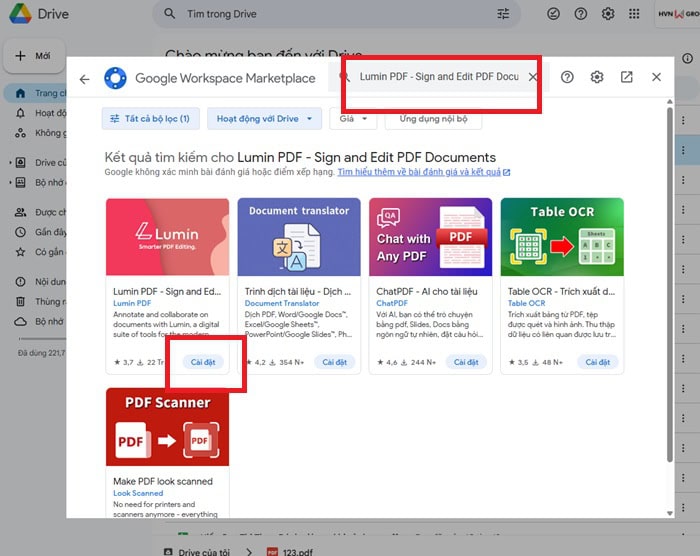The image size is (700, 556).
Task: Toggle 'Tất cả bộ lọc (1)' filter chip
Action: coord(151,119)
